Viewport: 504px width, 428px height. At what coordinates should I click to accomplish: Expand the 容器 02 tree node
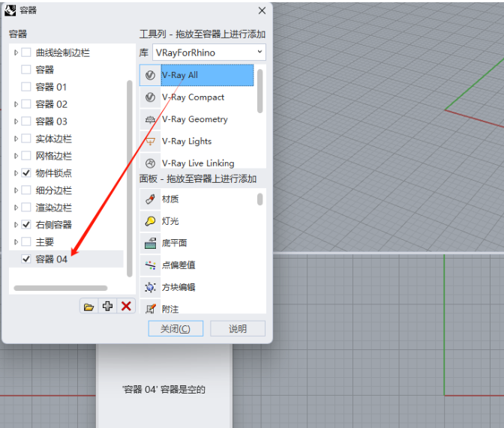click(16, 104)
